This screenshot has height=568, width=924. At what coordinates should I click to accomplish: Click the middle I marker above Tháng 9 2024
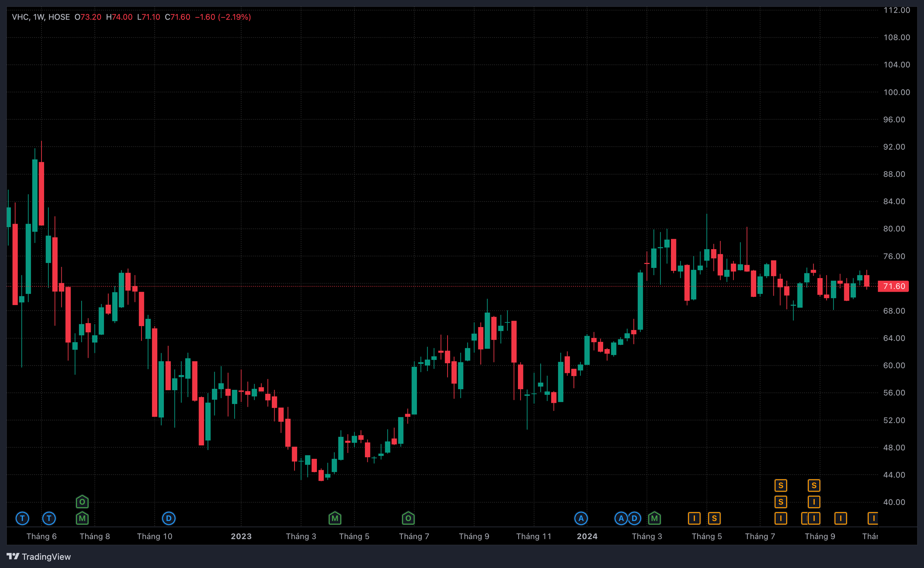click(814, 502)
